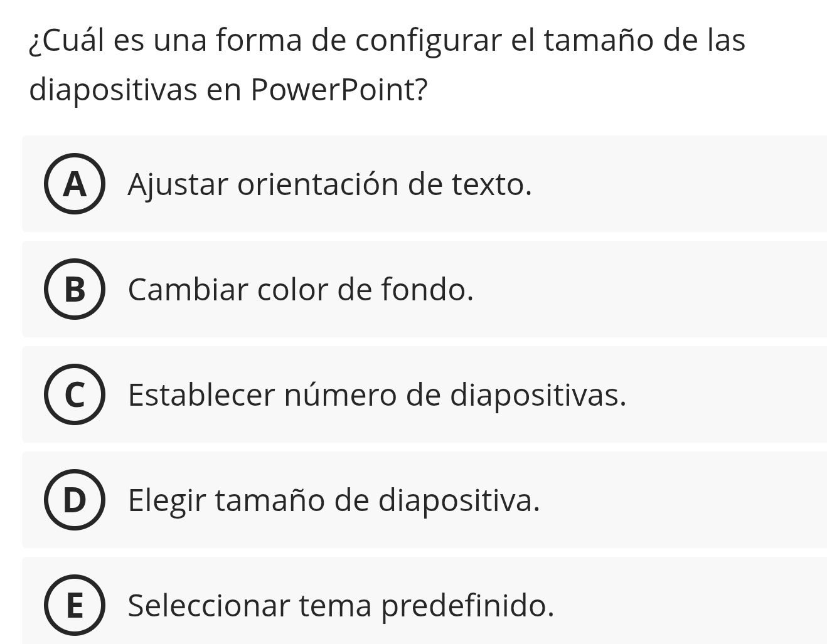Click the gray row containing option D
The width and height of the screenshot is (827, 644).
(x=424, y=500)
